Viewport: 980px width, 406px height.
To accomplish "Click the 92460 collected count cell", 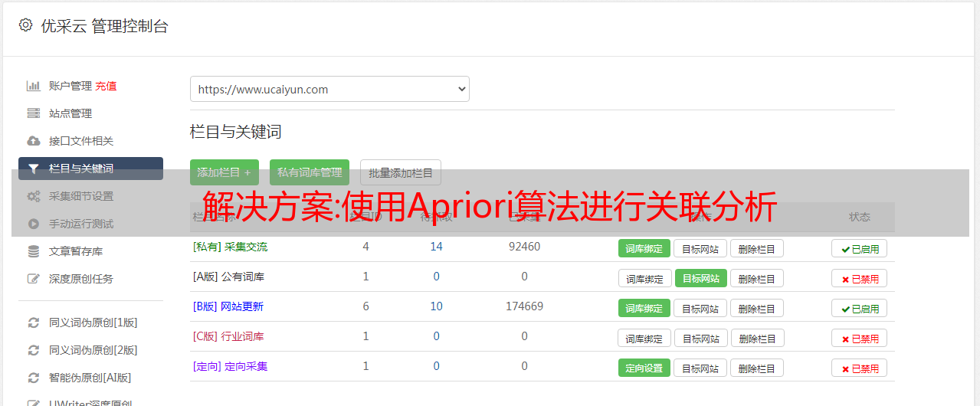I will (x=524, y=247).
